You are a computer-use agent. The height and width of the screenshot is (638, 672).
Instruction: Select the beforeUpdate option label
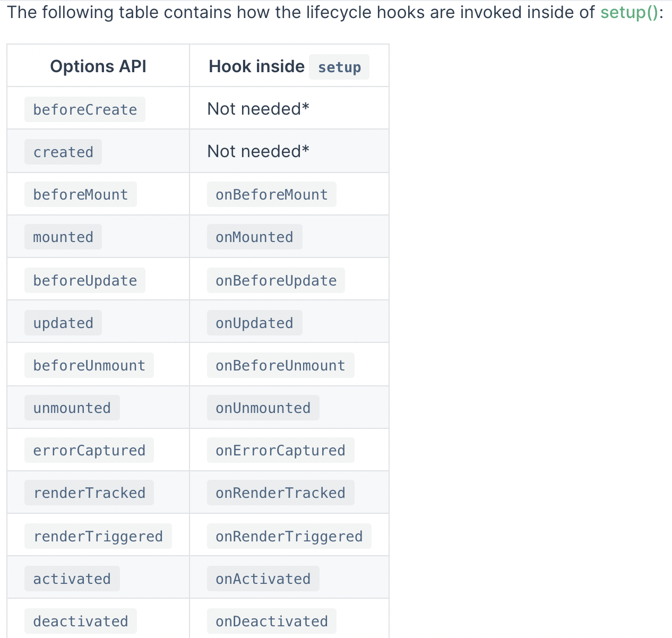coord(85,281)
